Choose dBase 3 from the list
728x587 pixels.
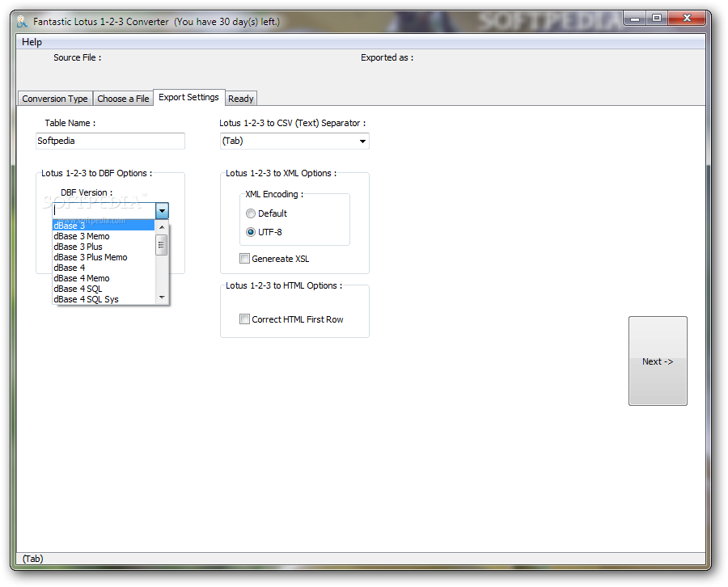coord(103,226)
